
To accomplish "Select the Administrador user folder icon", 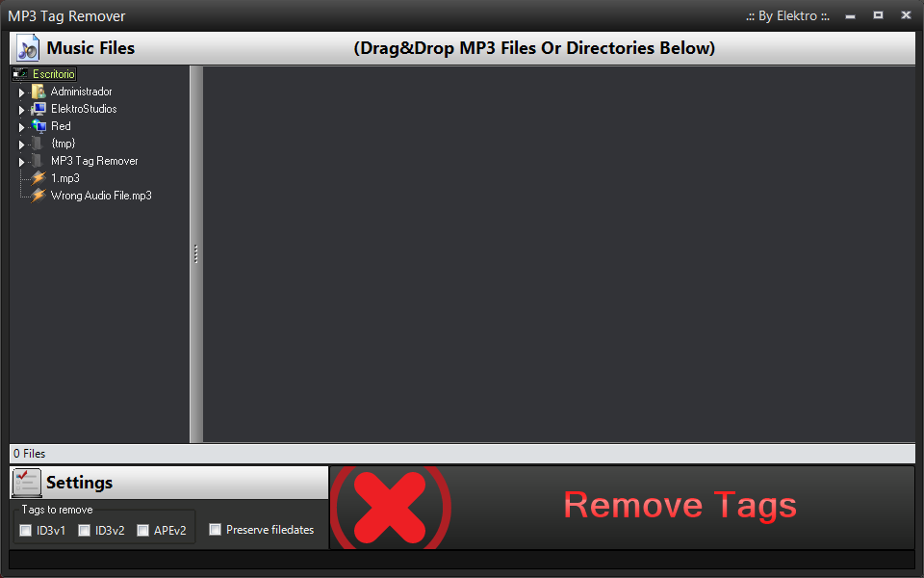I will click(38, 92).
